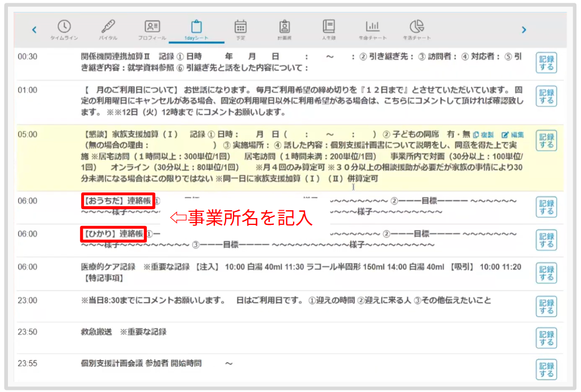Open the bar chart icon tab
Screen dimensions: 581x392
point(372,29)
